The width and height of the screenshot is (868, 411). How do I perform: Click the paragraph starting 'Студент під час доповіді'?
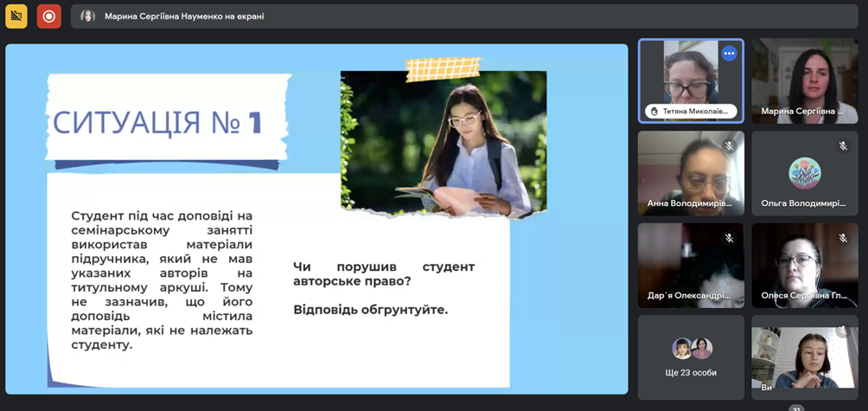162,280
